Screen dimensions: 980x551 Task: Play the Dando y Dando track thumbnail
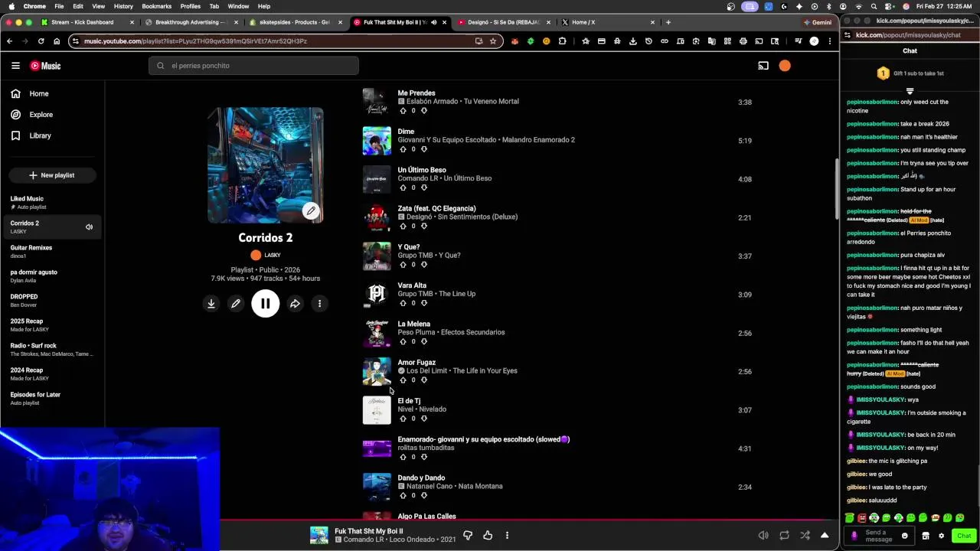coord(377,487)
